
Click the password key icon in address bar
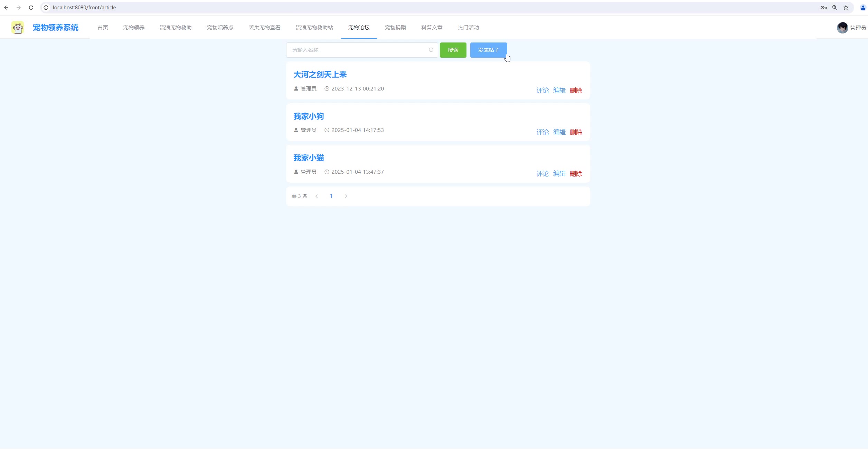pyautogui.click(x=823, y=8)
